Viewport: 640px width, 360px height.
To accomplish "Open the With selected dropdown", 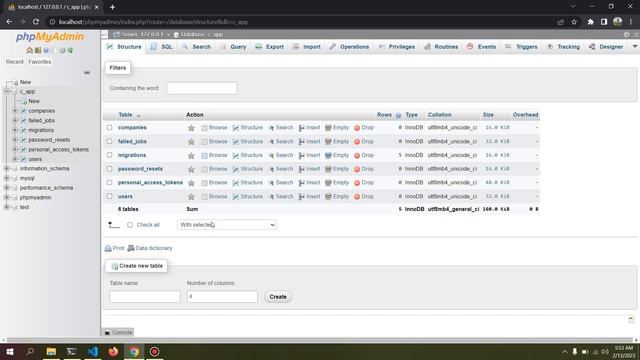I will pyautogui.click(x=227, y=225).
